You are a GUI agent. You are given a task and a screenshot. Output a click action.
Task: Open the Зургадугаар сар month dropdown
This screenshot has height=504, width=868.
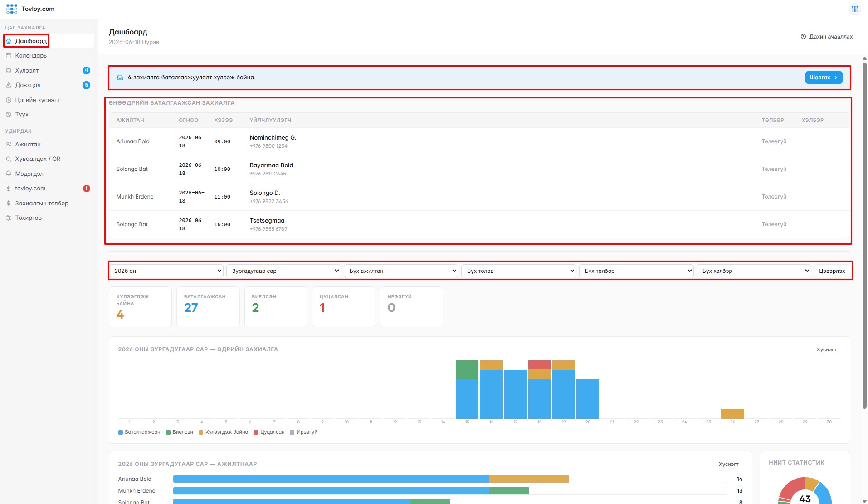click(283, 271)
